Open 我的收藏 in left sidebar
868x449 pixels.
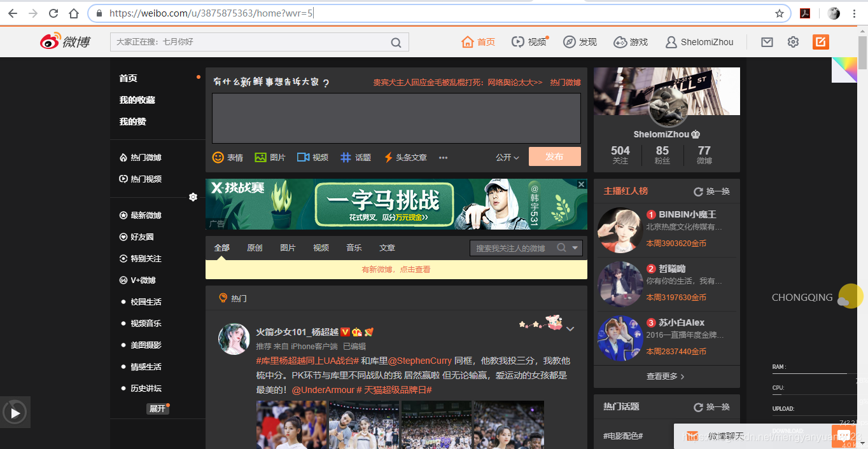point(137,100)
